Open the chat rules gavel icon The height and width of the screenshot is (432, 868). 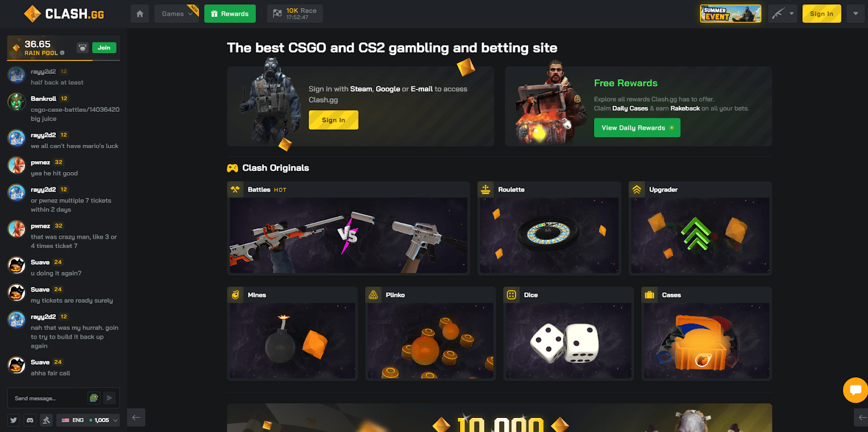[46, 420]
